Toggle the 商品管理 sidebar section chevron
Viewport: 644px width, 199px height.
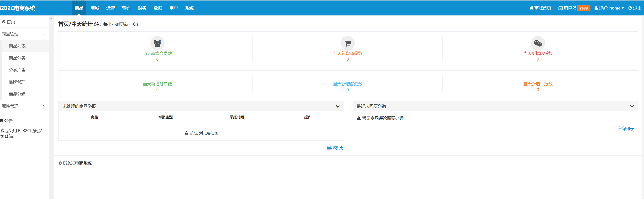tap(44, 34)
